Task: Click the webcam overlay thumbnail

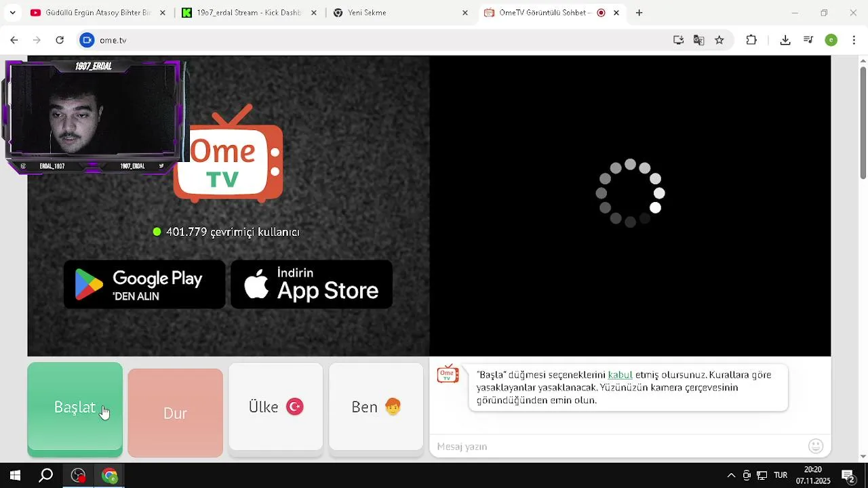Action: click(94, 117)
